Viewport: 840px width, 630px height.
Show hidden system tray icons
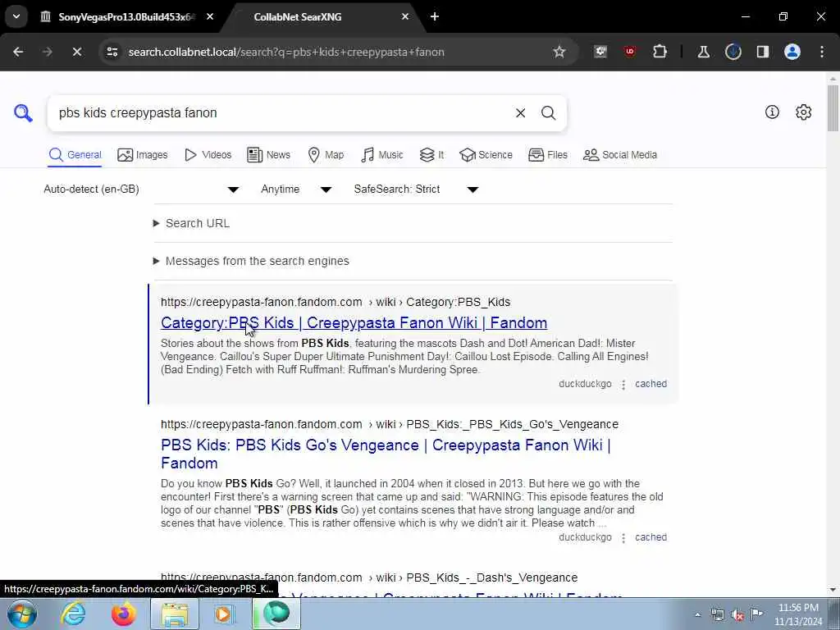click(697, 615)
